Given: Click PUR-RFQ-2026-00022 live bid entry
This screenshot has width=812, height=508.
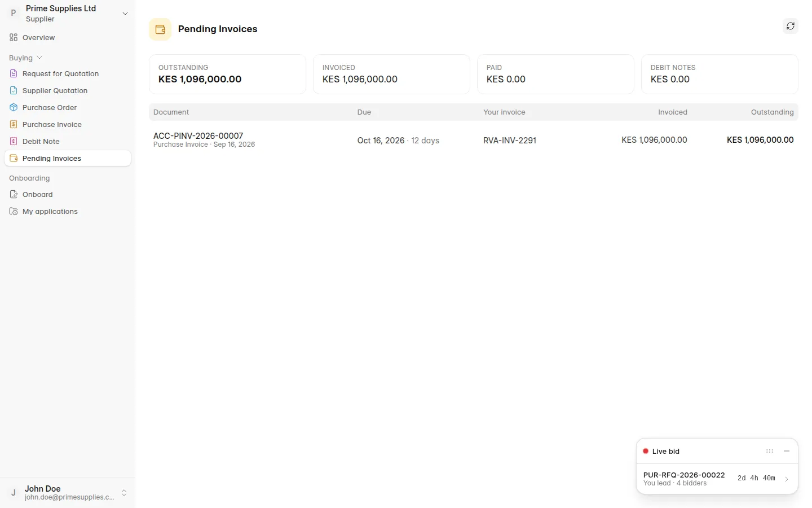Looking at the screenshot, I should pos(717,479).
